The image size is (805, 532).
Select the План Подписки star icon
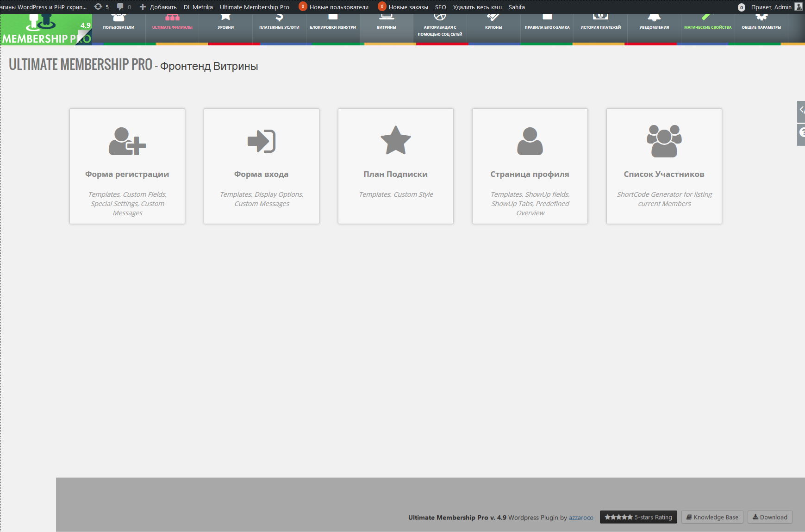point(395,140)
